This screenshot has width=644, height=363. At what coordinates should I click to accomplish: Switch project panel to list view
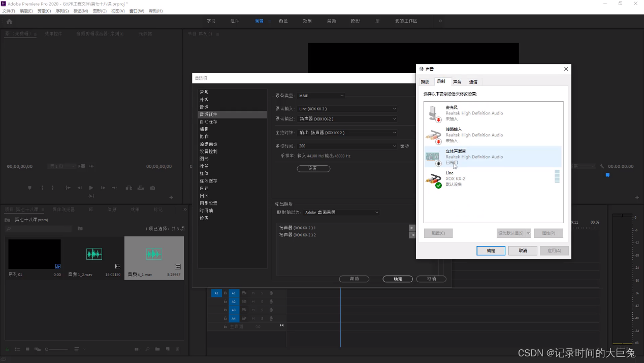17,349
